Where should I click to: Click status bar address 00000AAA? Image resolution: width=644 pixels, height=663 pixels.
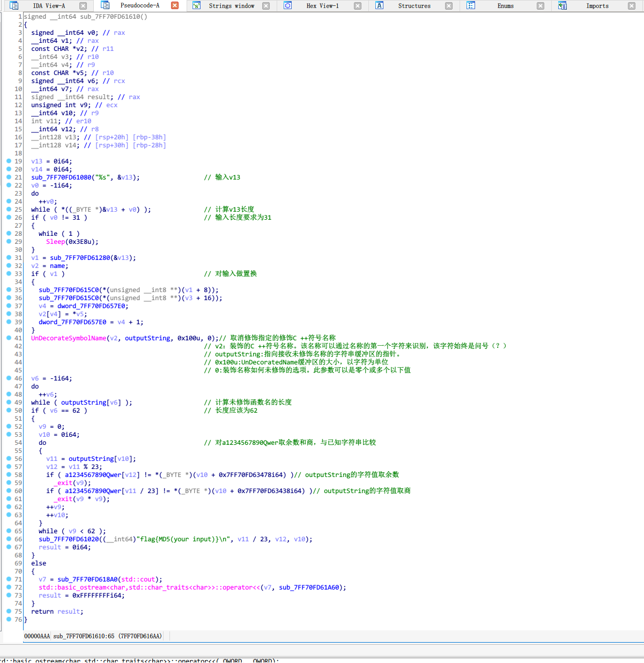coord(37,636)
